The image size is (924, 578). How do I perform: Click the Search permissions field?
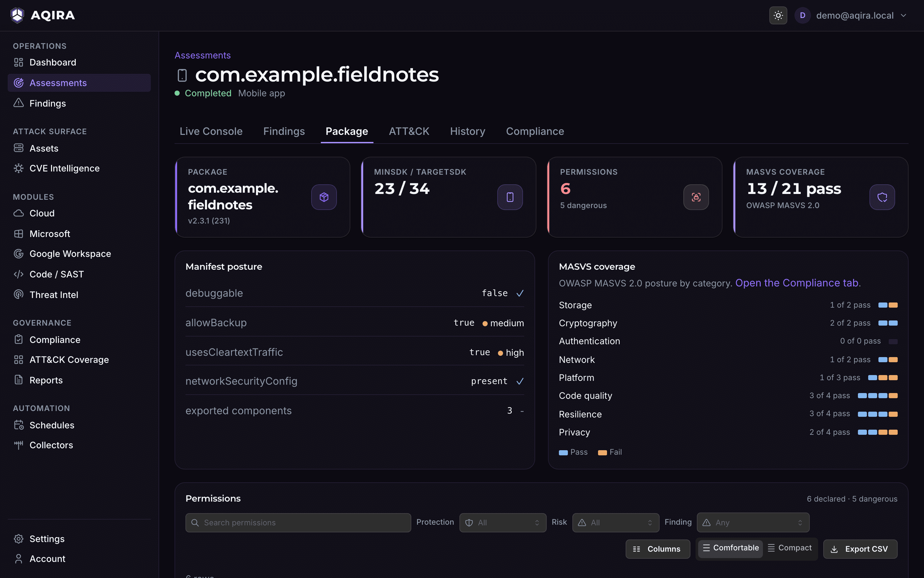(298, 522)
